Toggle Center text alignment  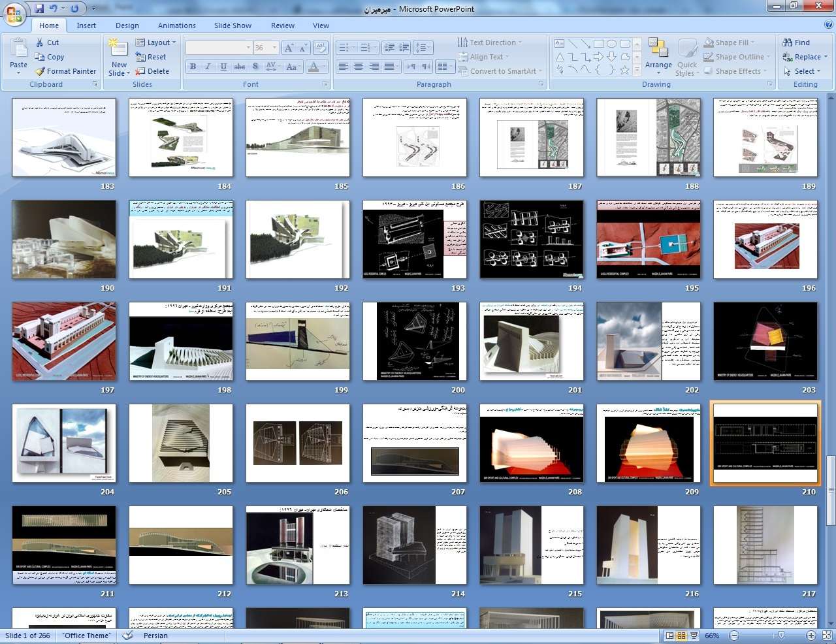coord(359,67)
